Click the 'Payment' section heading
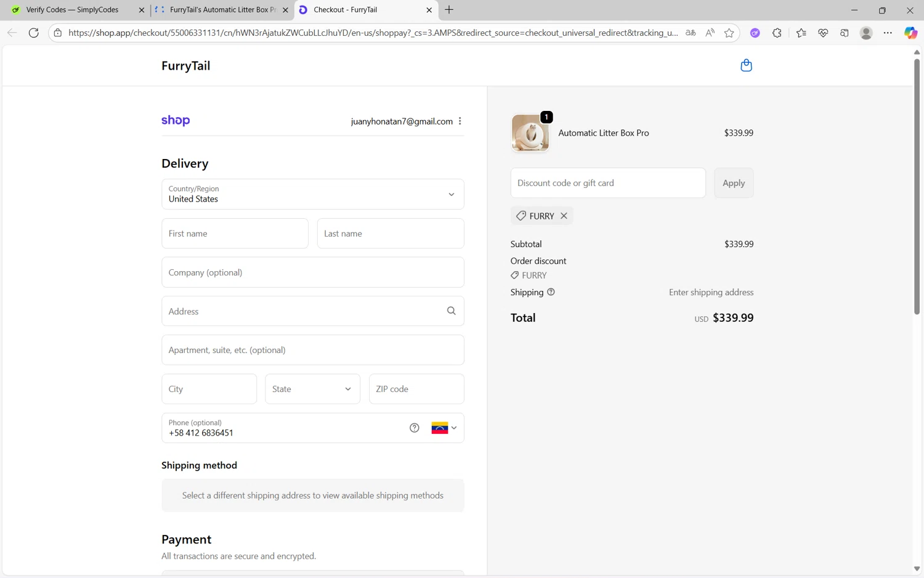Viewport: 924px width, 578px height. point(186,539)
